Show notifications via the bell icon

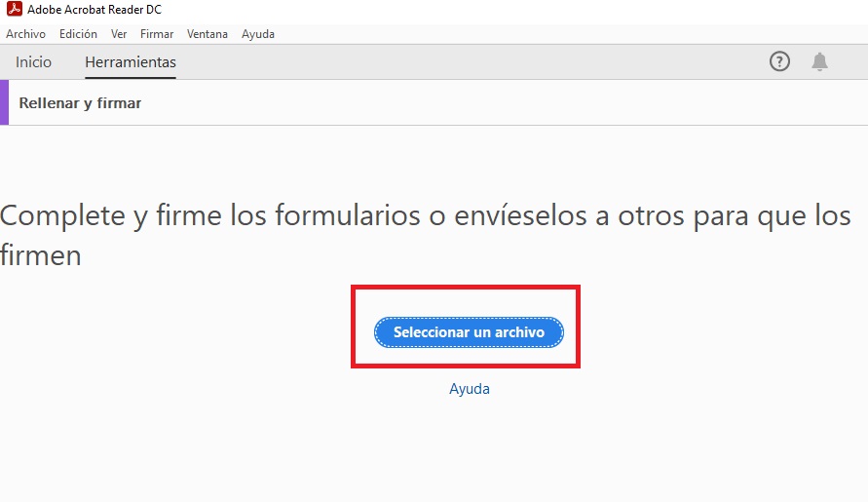[x=819, y=61]
